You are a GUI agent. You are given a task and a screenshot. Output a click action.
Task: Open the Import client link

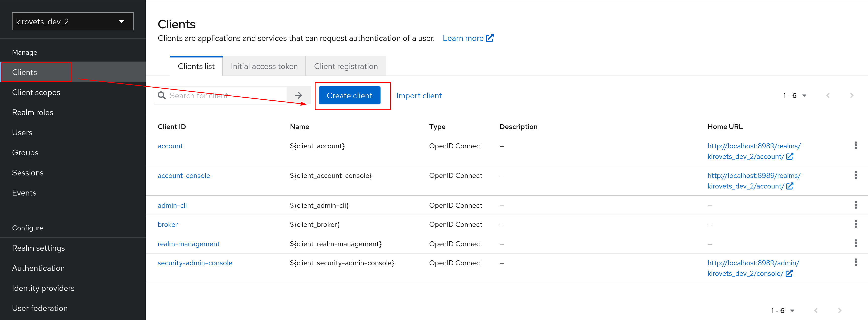pyautogui.click(x=419, y=95)
